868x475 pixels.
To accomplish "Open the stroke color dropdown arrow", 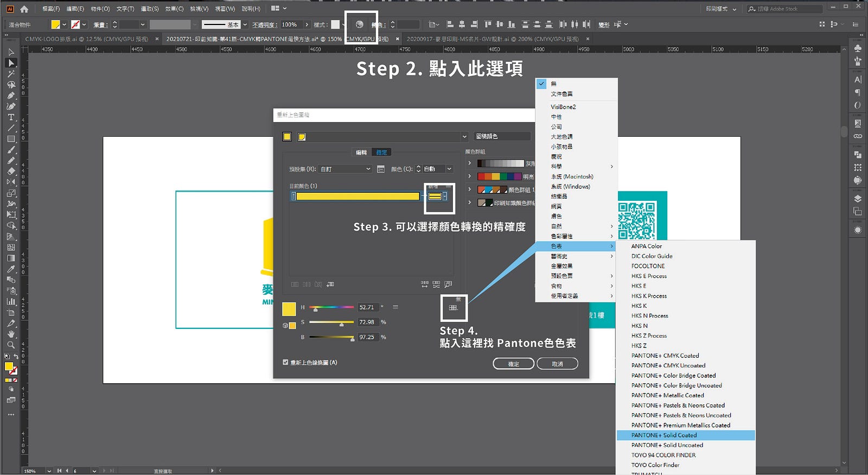I will pos(84,24).
